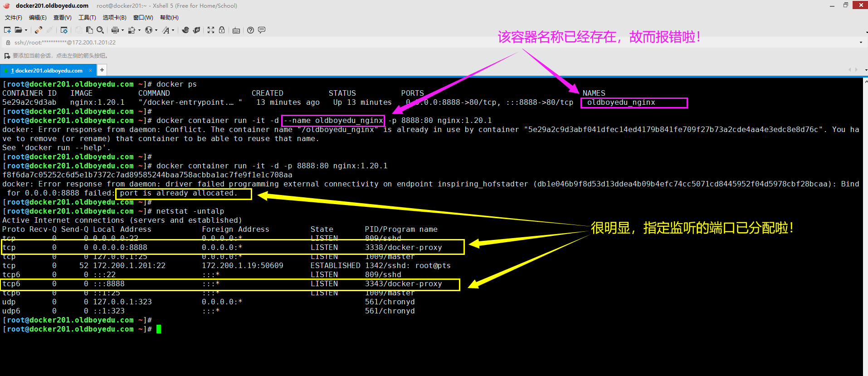Close the docker201.oldboyedu.com tab
868x376 pixels.
point(90,70)
